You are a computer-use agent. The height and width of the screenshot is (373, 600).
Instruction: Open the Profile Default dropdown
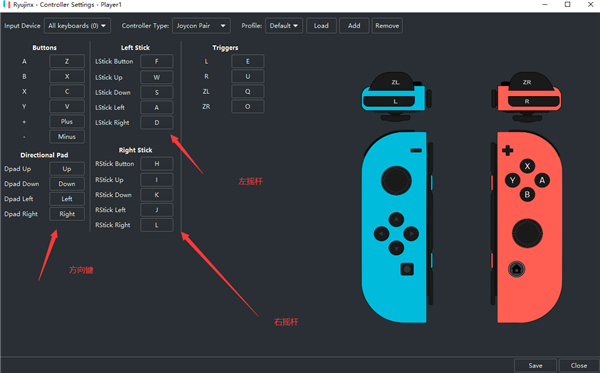pos(284,26)
